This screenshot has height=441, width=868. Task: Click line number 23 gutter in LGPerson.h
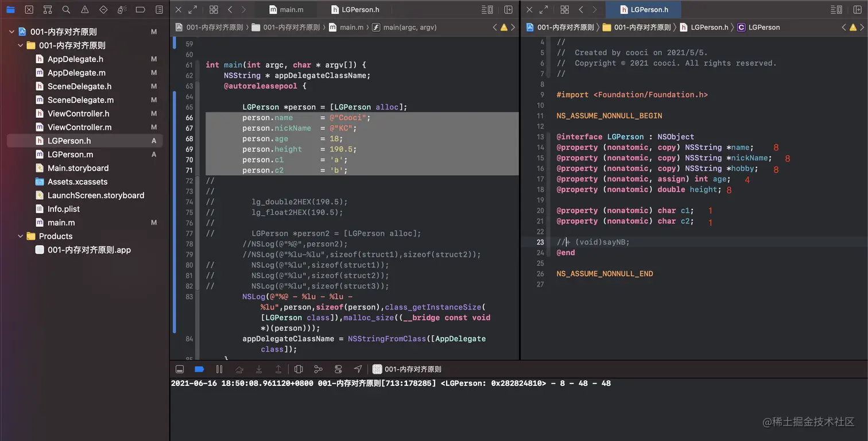[540, 242]
